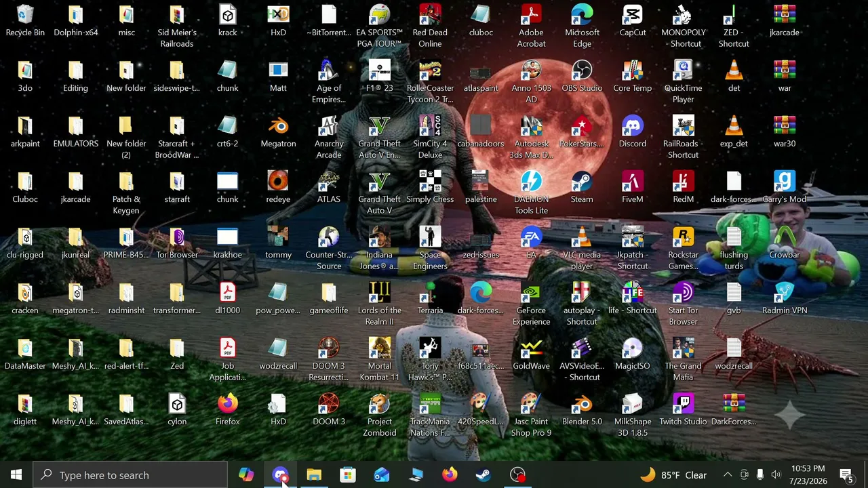
Task: Open the Microsoft Edge desktop shortcut
Action: click(x=582, y=26)
